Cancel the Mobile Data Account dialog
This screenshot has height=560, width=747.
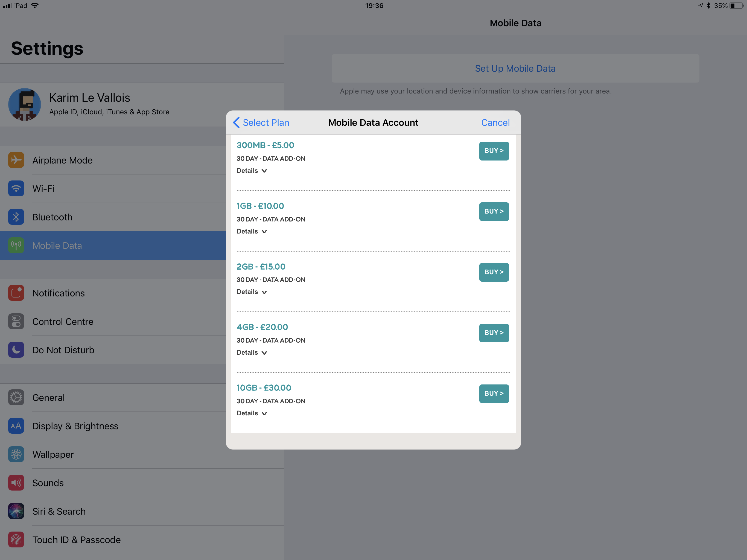click(495, 122)
